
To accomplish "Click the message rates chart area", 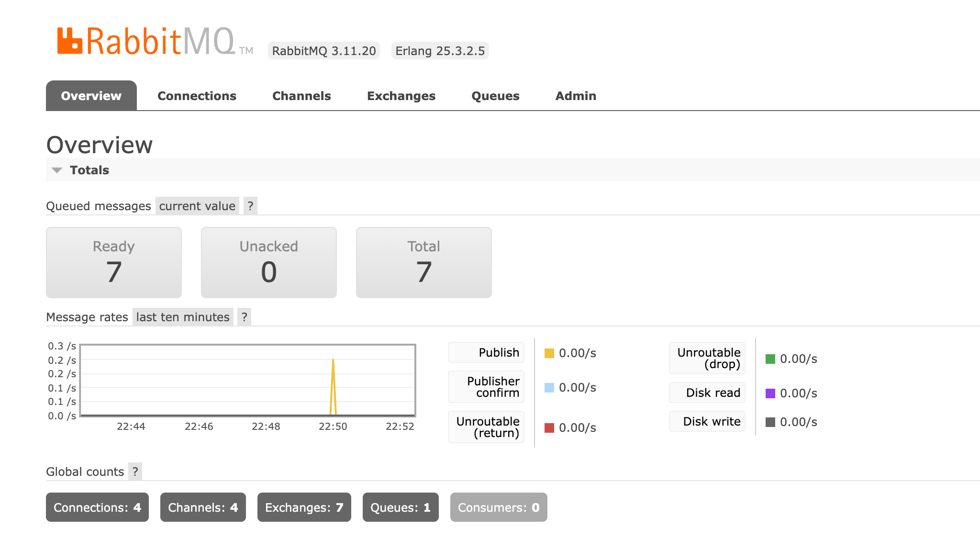I will click(x=247, y=381).
